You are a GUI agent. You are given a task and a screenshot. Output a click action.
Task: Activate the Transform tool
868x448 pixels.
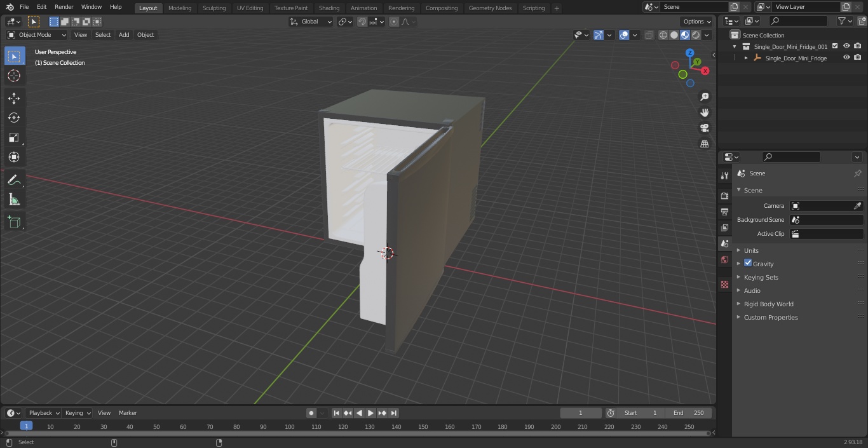tap(14, 157)
